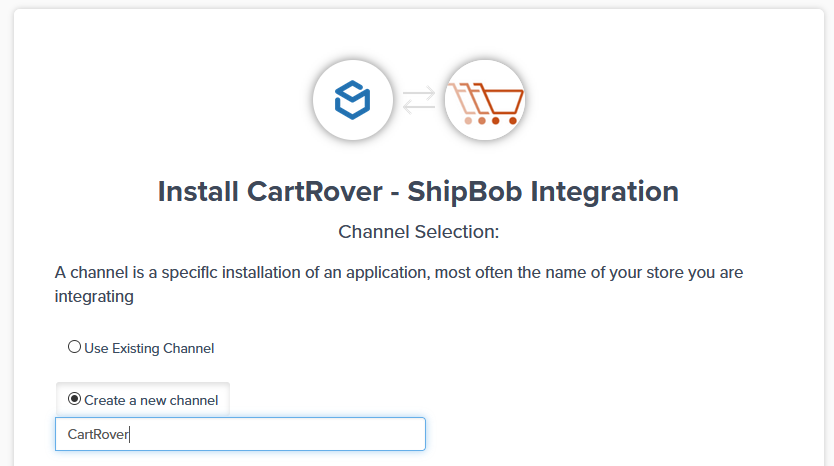
Task: Click the channel name field containing CartRover
Action: (240, 434)
